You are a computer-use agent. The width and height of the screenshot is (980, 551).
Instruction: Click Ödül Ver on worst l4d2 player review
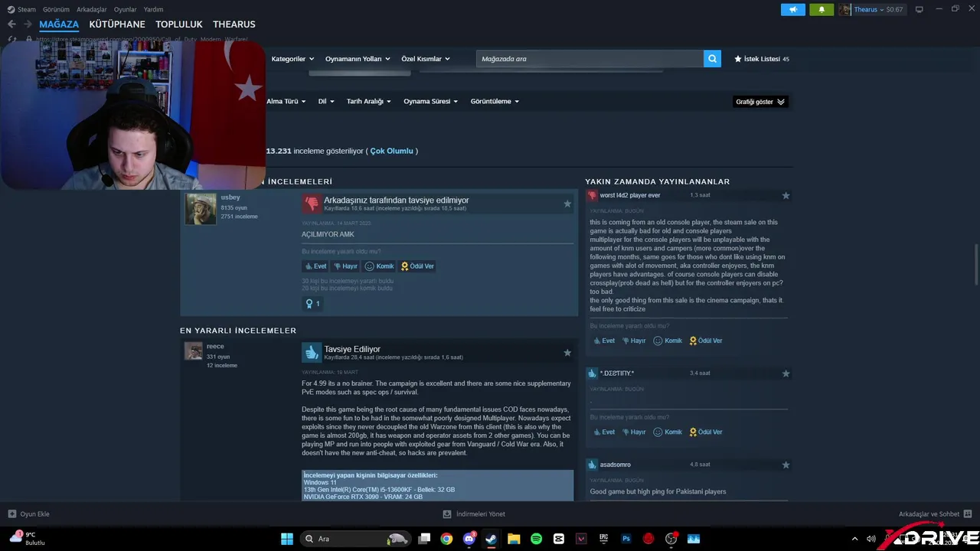pyautogui.click(x=706, y=341)
